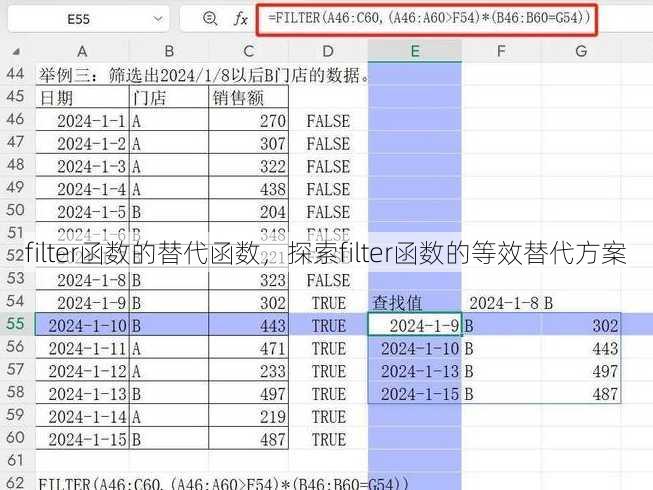The height and width of the screenshot is (490, 653).
Task: Click sales value 204
Action: click(249, 212)
